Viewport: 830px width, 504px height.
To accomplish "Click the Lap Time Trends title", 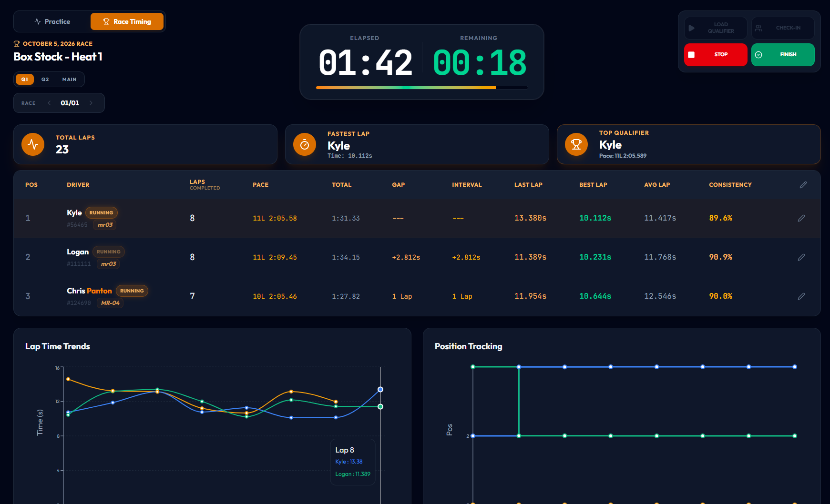I will [x=58, y=346].
